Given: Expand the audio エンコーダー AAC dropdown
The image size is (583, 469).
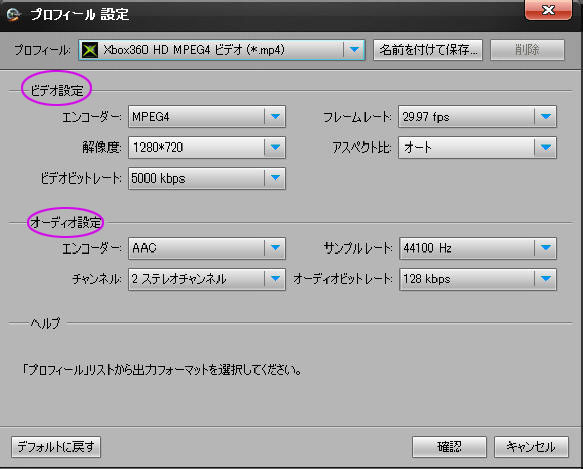Looking at the screenshot, I should 275,248.
